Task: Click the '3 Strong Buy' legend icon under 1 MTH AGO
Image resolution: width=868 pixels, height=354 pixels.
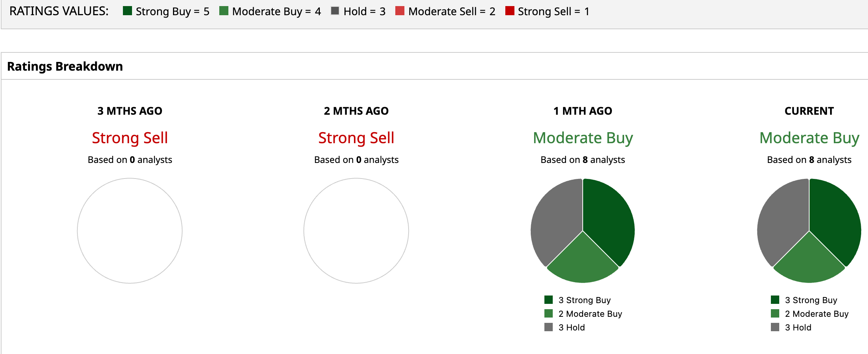Action: [x=549, y=300]
